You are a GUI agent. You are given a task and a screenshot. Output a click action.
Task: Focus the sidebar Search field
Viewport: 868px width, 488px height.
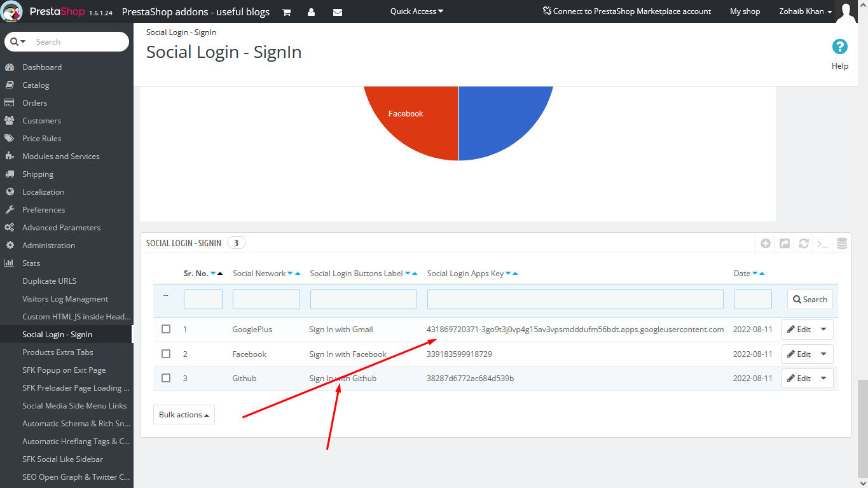(79, 41)
